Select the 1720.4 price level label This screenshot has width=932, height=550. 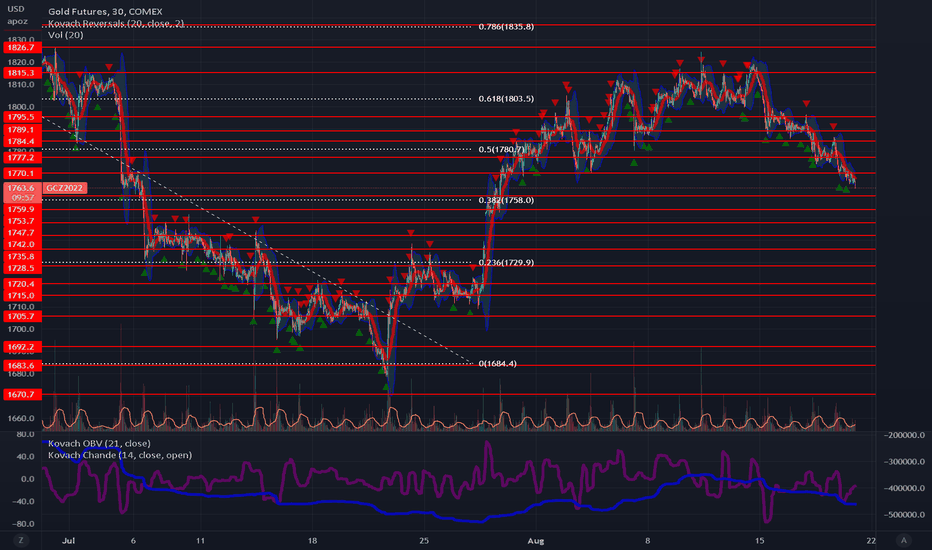click(23, 284)
